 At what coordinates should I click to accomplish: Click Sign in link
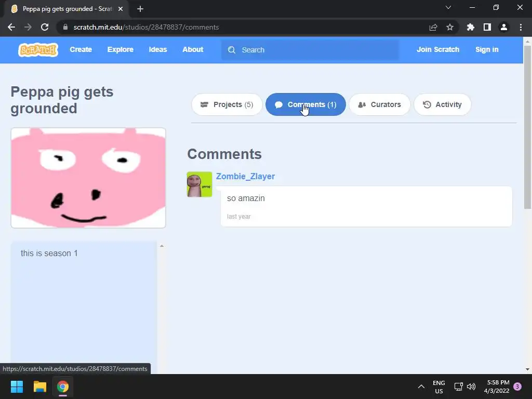click(x=486, y=49)
